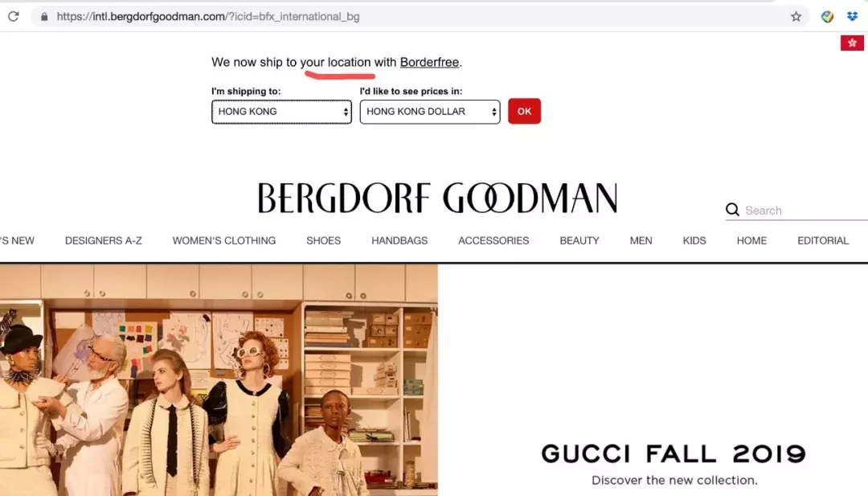
Task: Open the Shoes menu
Action: [x=323, y=241]
